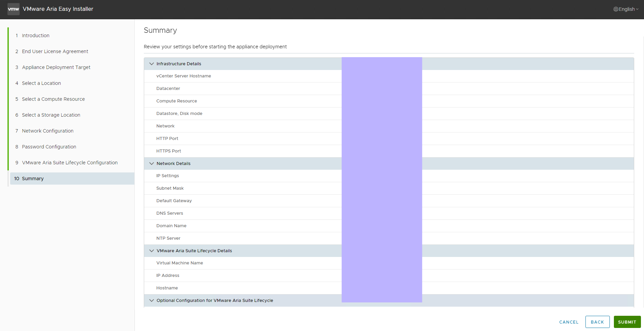Collapse the Infrastructure Details section
Viewport: 644px width, 331px height.
152,64
